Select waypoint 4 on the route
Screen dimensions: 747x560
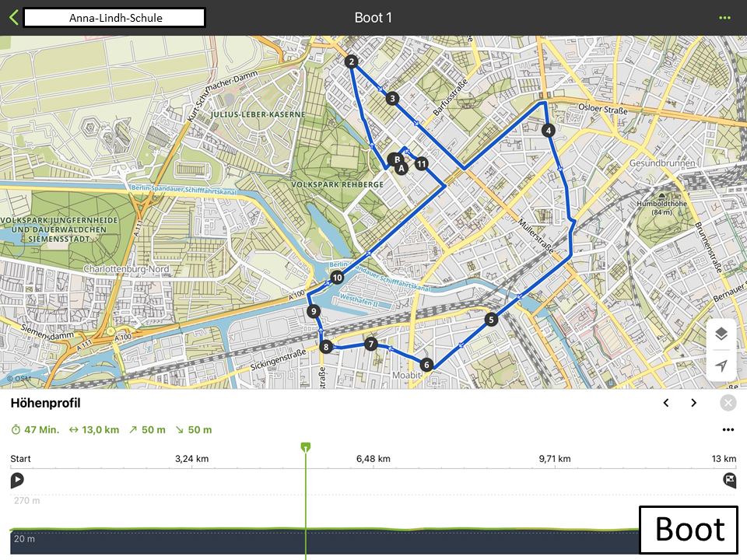tap(549, 131)
